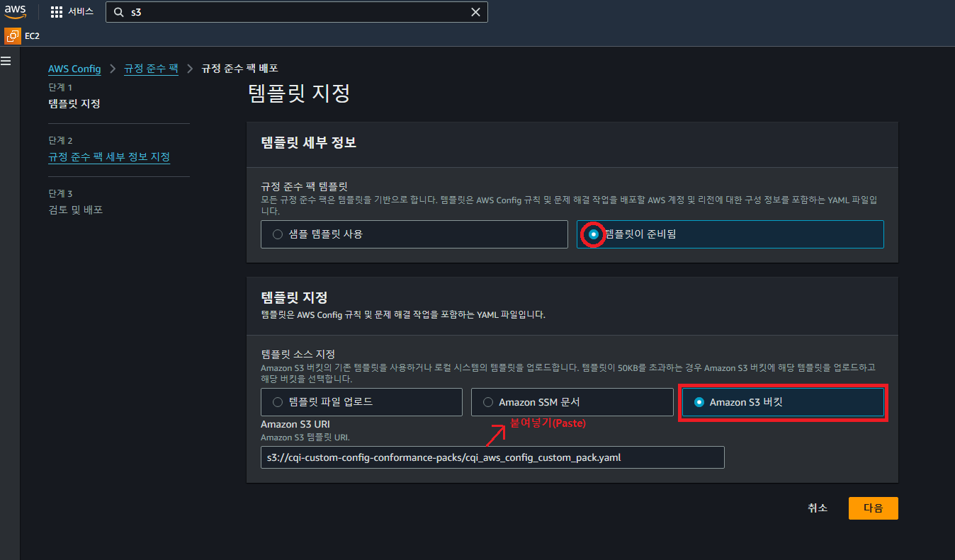The height and width of the screenshot is (560, 955).
Task: Open the AWS Config breadcrumb link
Action: 74,69
